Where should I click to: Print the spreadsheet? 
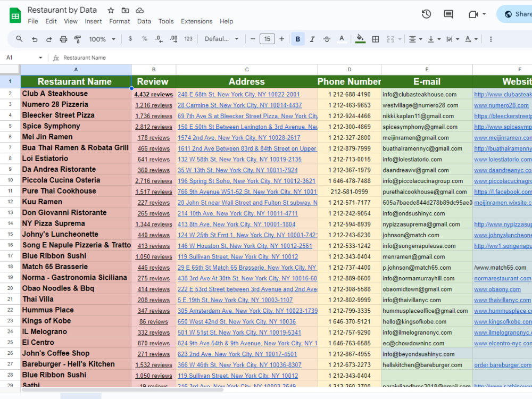[63, 39]
